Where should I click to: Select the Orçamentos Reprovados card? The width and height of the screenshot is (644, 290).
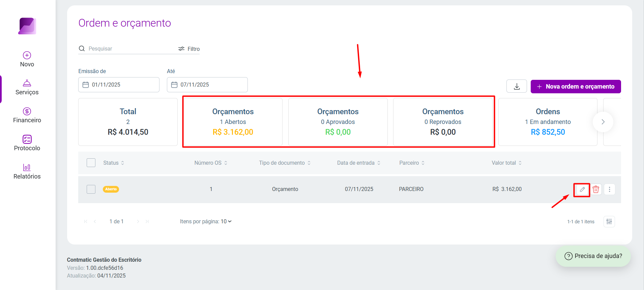(443, 122)
